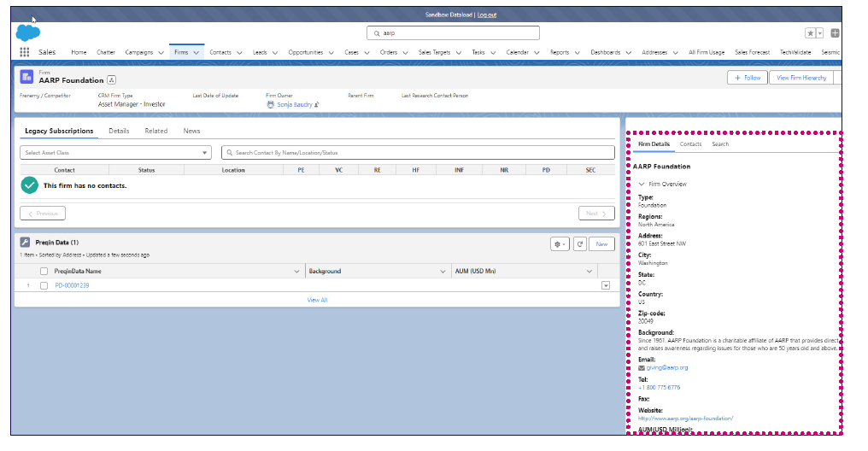The width and height of the screenshot is (868, 451).
Task: Click the Preqin Data (1) list title
Action: pos(57,243)
